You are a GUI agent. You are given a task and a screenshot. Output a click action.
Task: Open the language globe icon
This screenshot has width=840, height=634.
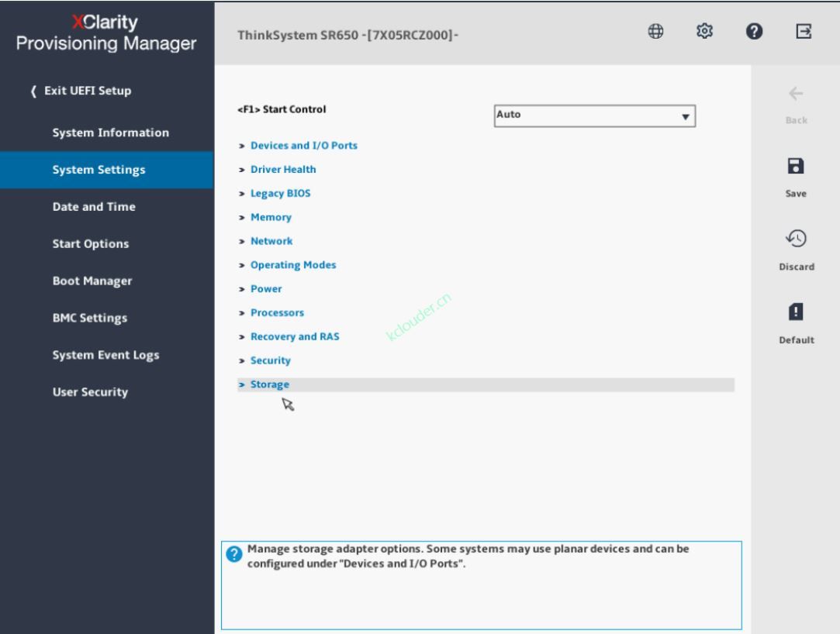click(655, 32)
